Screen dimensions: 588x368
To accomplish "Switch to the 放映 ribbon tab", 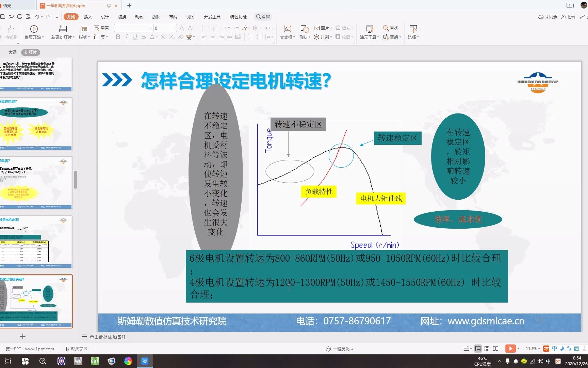I will (156, 16).
